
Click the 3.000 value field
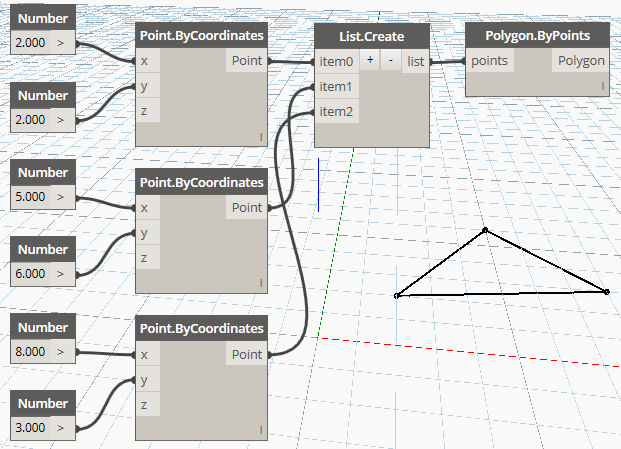(31, 428)
